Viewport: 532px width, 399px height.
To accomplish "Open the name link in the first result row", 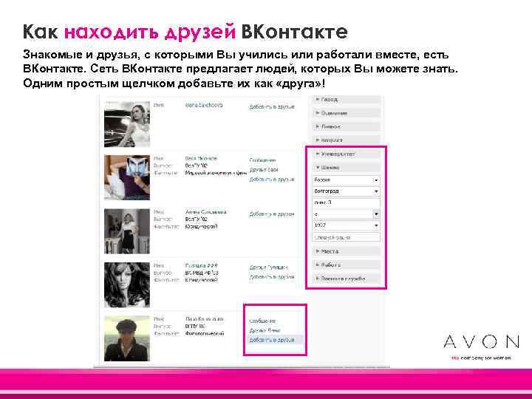I will coord(204,105).
